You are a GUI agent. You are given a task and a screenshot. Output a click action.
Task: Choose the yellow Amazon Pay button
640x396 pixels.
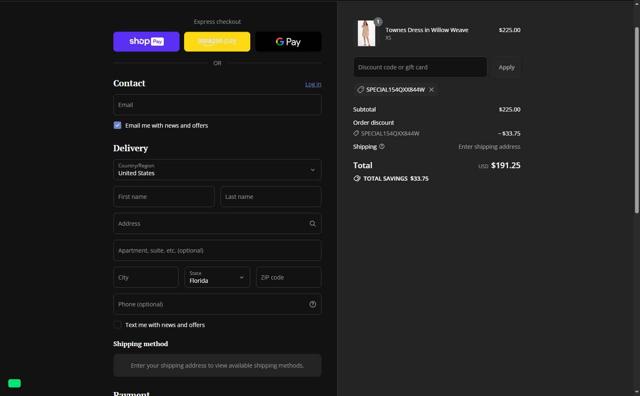[x=217, y=42]
